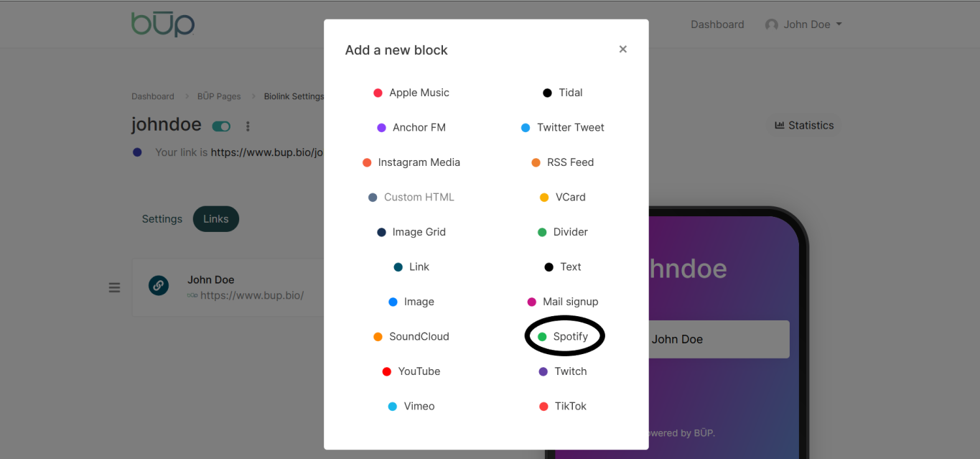Click the John Doe link chain icon

pos(159,285)
